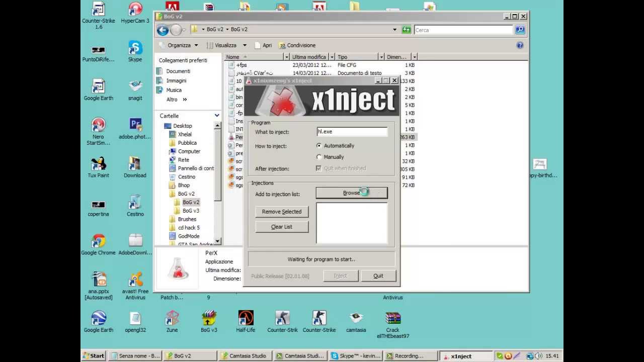644x362 pixels.
Task: Select Pannello di controllo tree item
Action: tap(191, 168)
